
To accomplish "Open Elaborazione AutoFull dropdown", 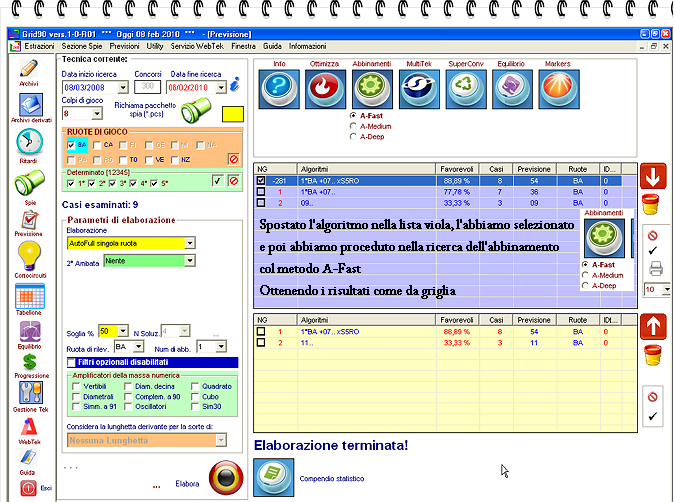I will 190,243.
